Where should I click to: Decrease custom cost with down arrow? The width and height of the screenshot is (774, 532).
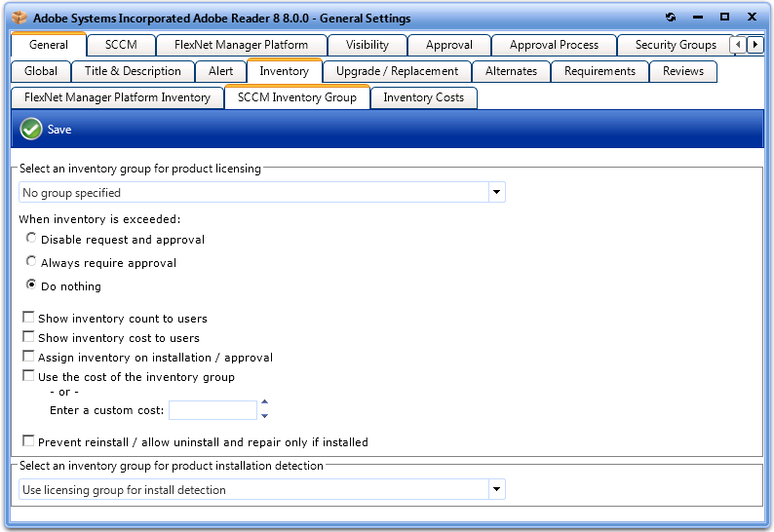tap(264, 416)
